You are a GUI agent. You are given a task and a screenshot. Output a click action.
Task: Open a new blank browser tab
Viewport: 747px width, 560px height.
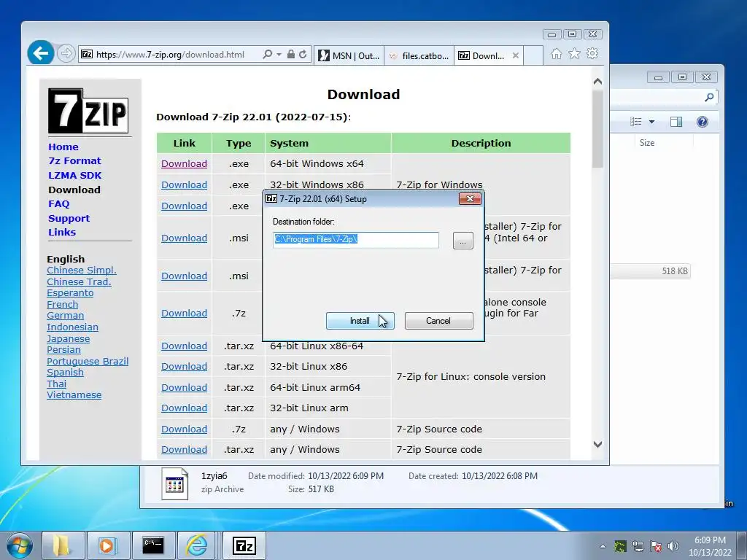[533, 55]
